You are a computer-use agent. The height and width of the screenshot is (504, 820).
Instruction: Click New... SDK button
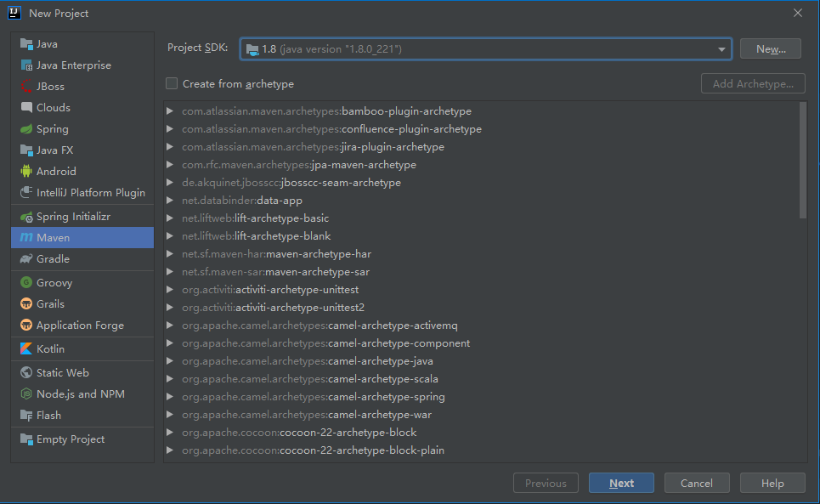click(771, 48)
